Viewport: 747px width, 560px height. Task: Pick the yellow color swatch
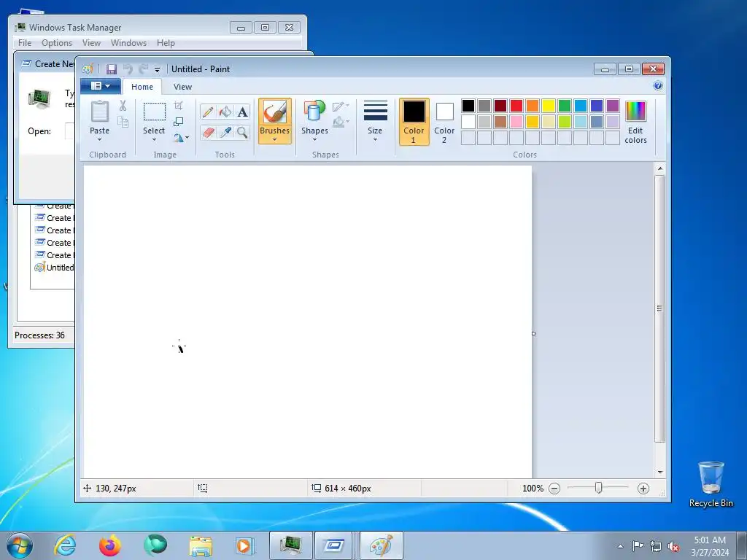[549, 106]
